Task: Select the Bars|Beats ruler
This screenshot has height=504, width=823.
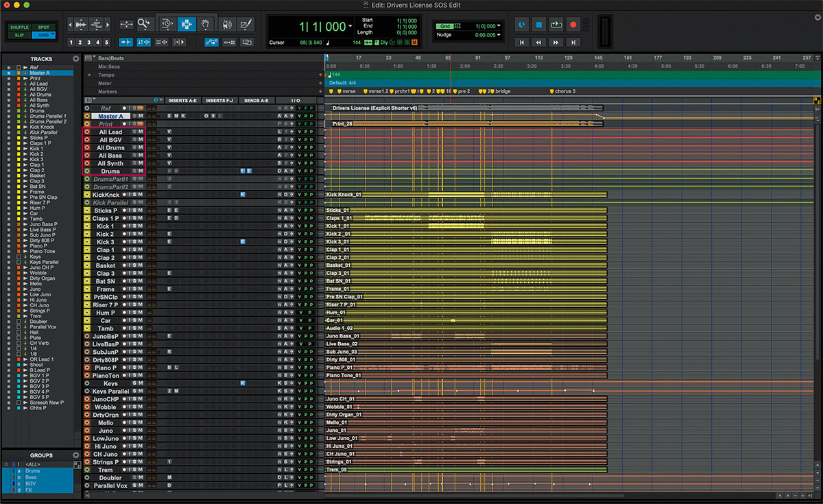Action: pyautogui.click(x=111, y=58)
